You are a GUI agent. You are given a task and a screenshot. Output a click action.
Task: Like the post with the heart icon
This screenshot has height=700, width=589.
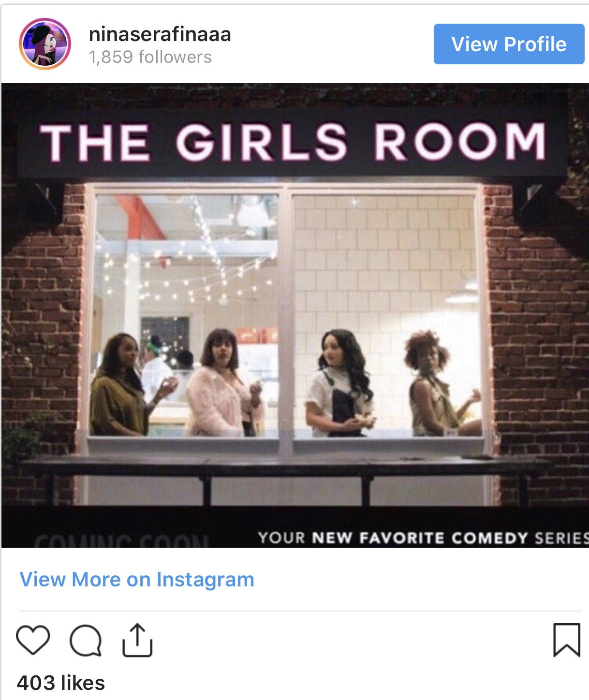33,640
